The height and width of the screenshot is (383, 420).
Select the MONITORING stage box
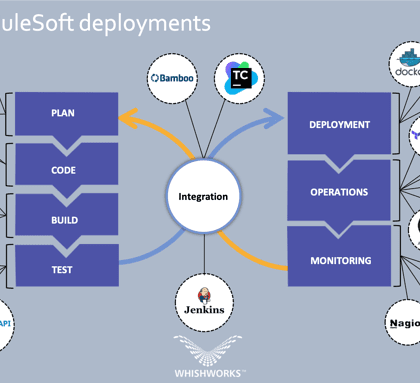click(x=339, y=256)
